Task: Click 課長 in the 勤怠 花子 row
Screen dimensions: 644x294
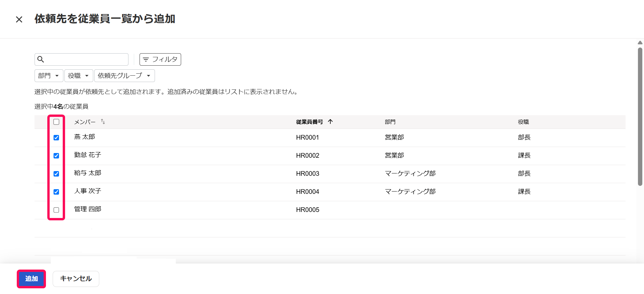Action: point(524,155)
